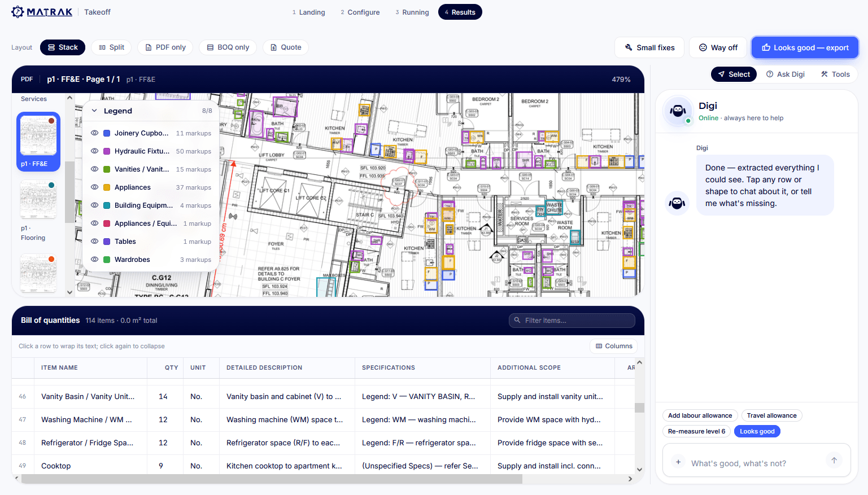Screen dimensions: 868x495
Task: Toggle visibility of Appliances layer
Action: [x=95, y=187]
